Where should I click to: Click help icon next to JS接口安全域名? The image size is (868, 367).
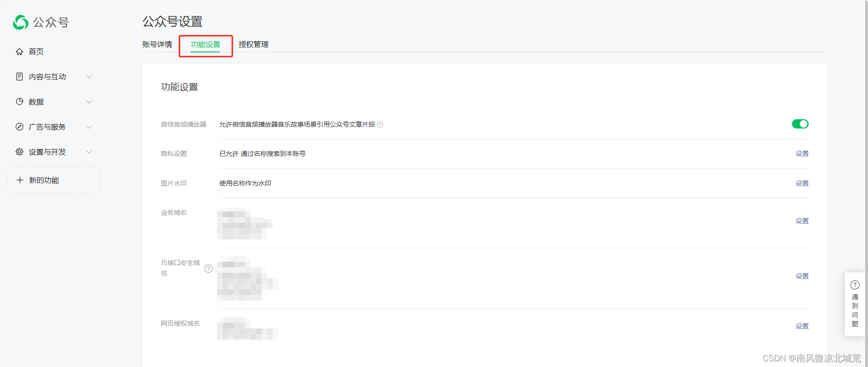point(209,269)
